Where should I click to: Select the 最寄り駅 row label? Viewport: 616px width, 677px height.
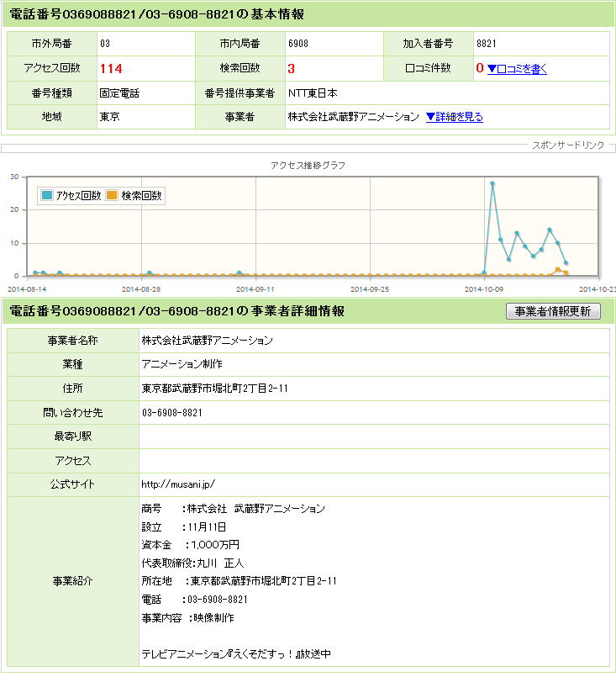(x=73, y=436)
